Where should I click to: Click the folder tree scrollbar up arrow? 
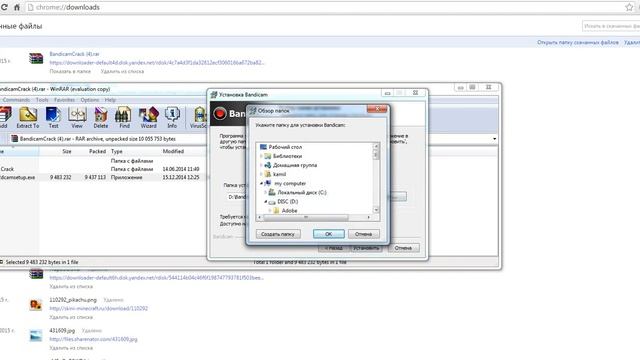click(376, 146)
